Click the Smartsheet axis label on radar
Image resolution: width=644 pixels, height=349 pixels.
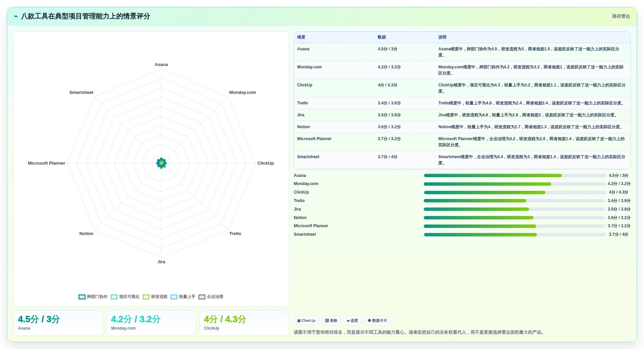[81, 93]
